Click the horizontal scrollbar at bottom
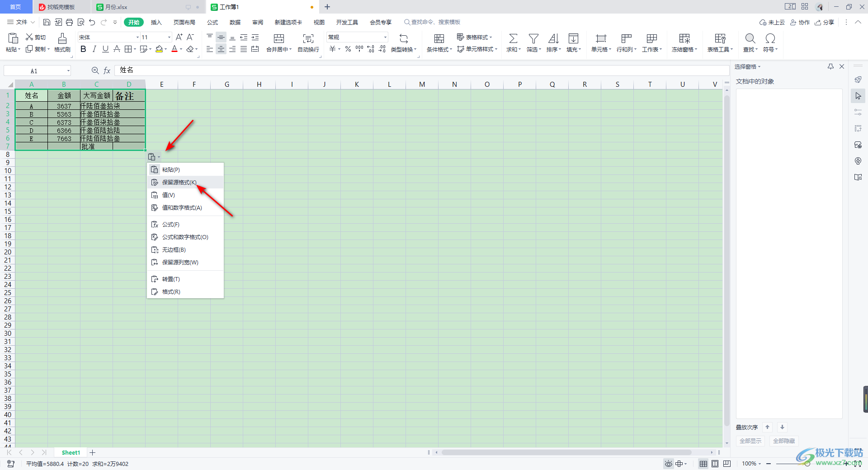This screenshot has width=868, height=470. 566,452
